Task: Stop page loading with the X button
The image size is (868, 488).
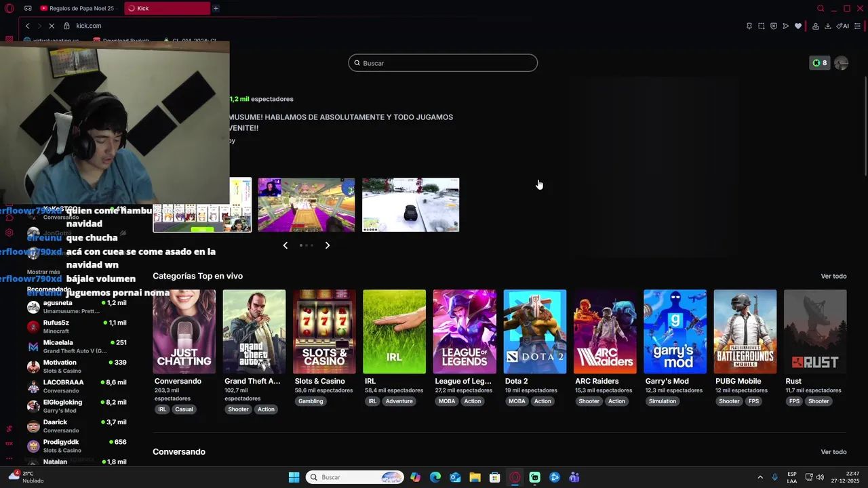Action: coord(52,26)
